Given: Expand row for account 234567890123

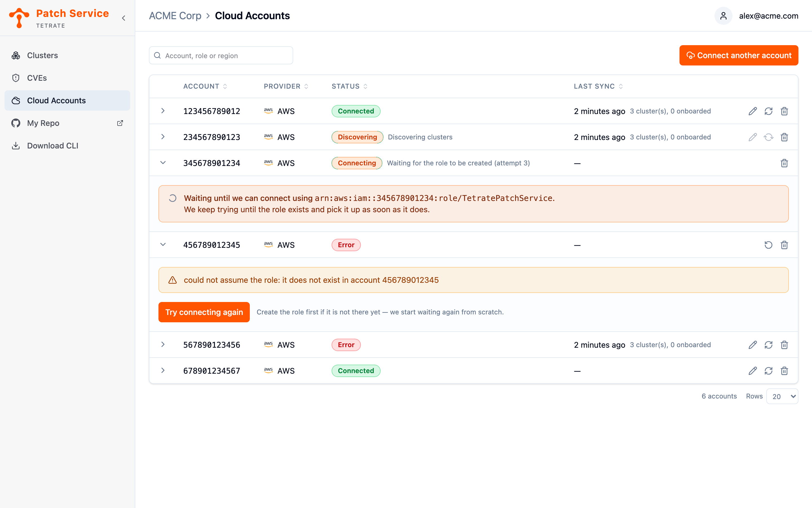Looking at the screenshot, I should (x=163, y=137).
